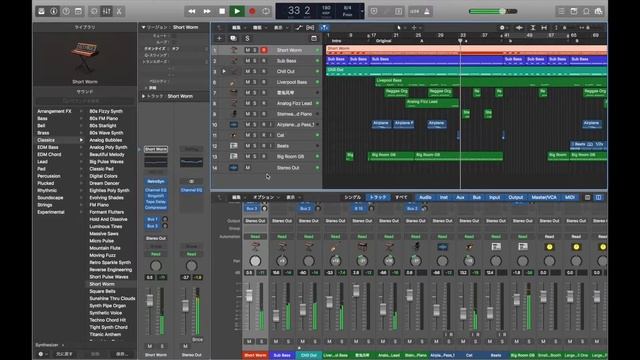Collapse the Region Short Worm disclosure triangle

click(x=143, y=27)
